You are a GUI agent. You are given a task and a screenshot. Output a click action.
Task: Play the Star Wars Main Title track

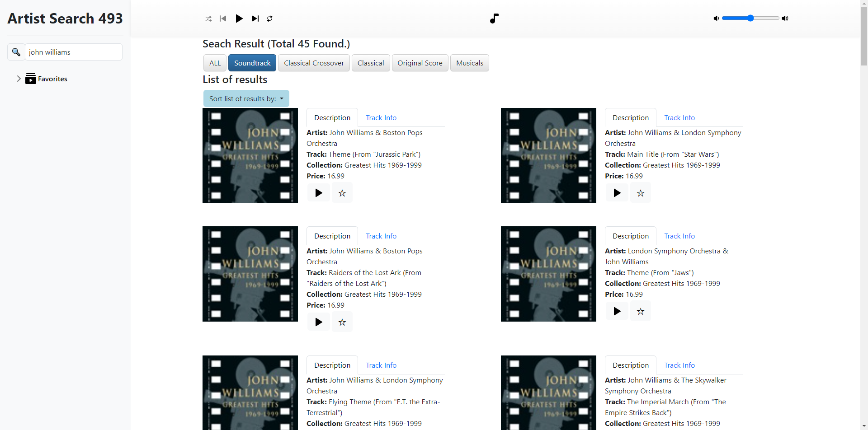click(x=617, y=193)
